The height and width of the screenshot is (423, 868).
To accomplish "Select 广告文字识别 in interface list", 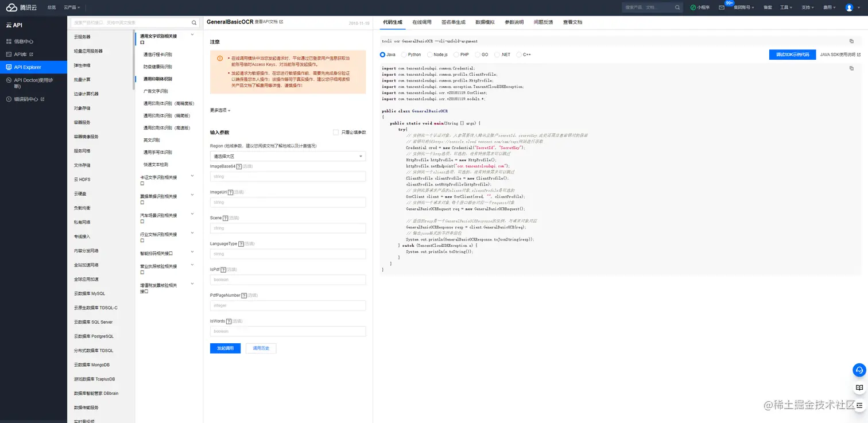I will [156, 91].
